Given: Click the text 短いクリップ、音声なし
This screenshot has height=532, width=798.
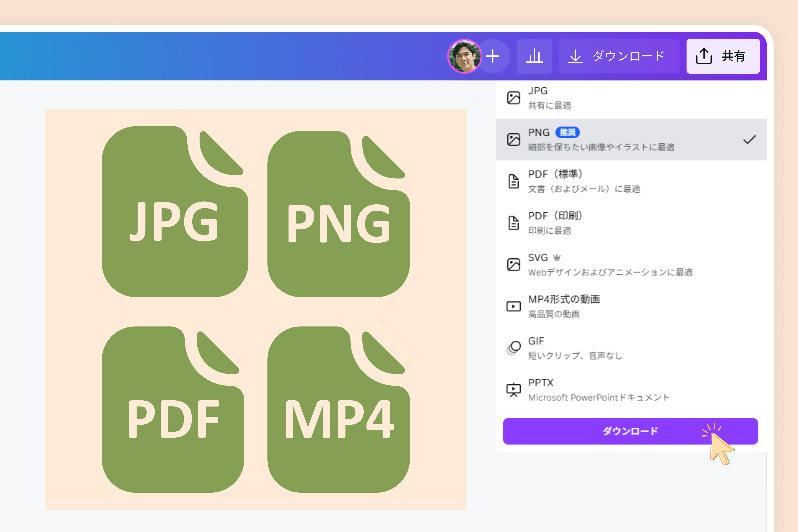Looking at the screenshot, I should (x=575, y=356).
